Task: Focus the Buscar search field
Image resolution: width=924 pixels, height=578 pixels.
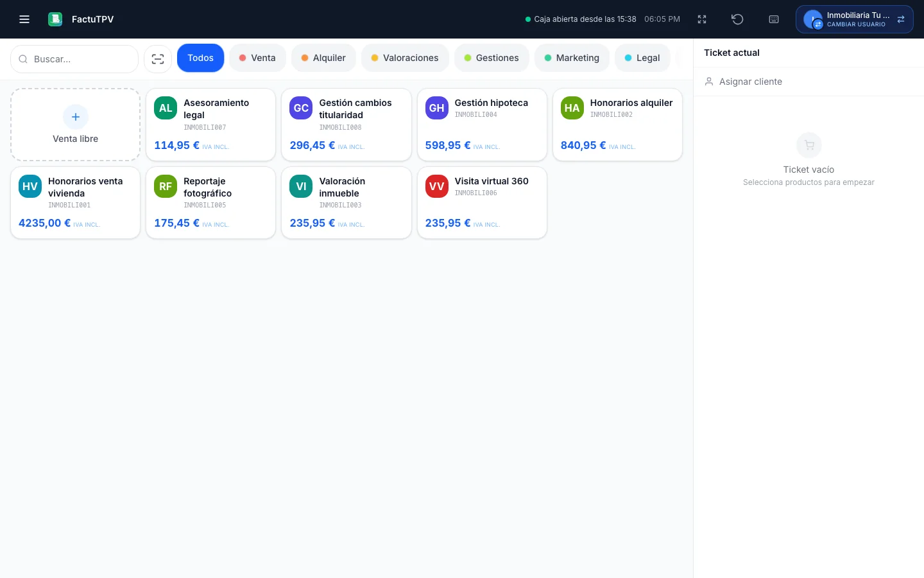Action: [x=74, y=59]
